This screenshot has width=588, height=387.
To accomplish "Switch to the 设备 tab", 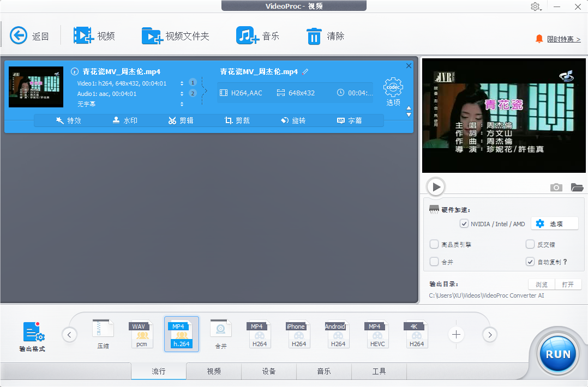I will pos(269,371).
